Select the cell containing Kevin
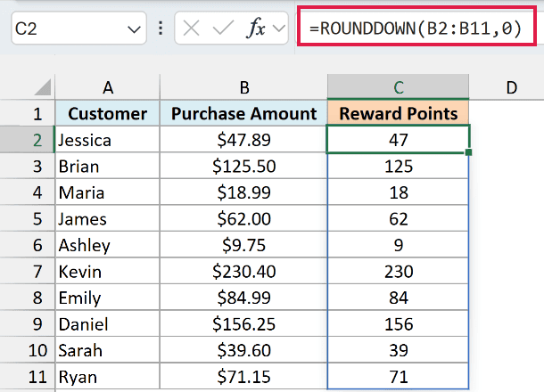Viewport: 544px width, 392px height. point(108,272)
